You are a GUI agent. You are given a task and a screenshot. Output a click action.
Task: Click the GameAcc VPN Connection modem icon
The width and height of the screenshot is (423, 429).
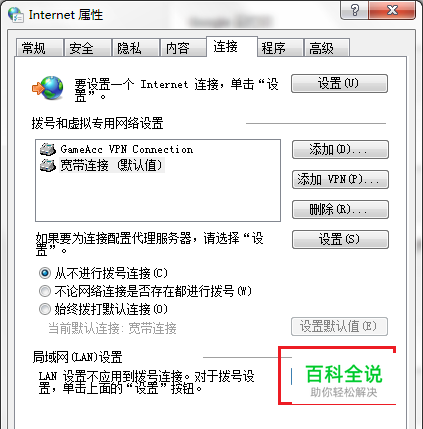pyautogui.click(x=48, y=149)
